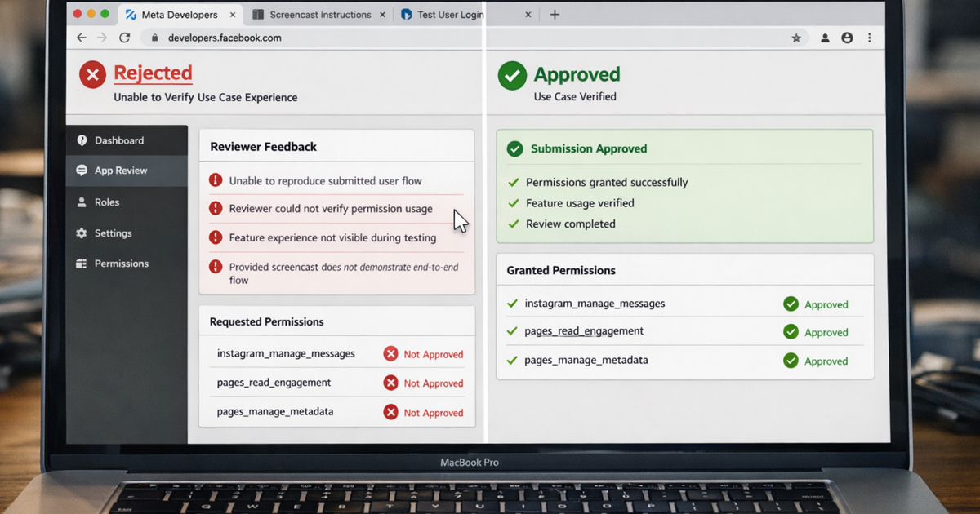980x514 pixels.
Task: Click the padlock icon in the address bar
Action: (x=154, y=38)
